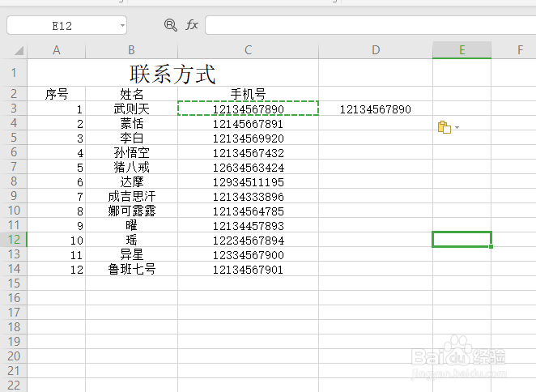536x392 pixels.
Task: Select column D header
Action: coord(376,50)
